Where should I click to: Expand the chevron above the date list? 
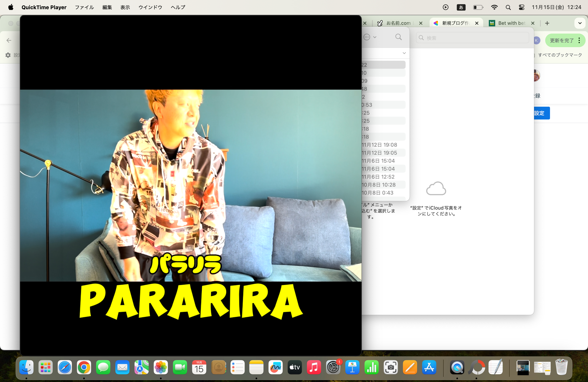[404, 53]
